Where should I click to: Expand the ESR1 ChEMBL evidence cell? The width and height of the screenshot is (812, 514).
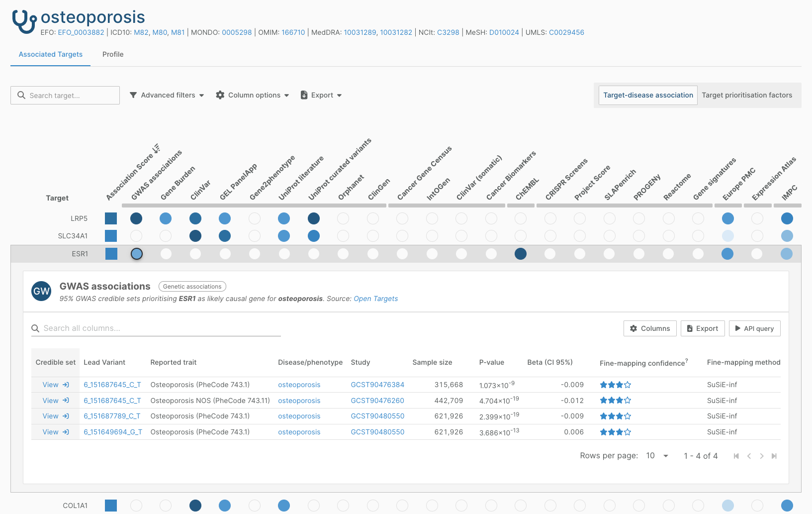pyautogui.click(x=521, y=254)
